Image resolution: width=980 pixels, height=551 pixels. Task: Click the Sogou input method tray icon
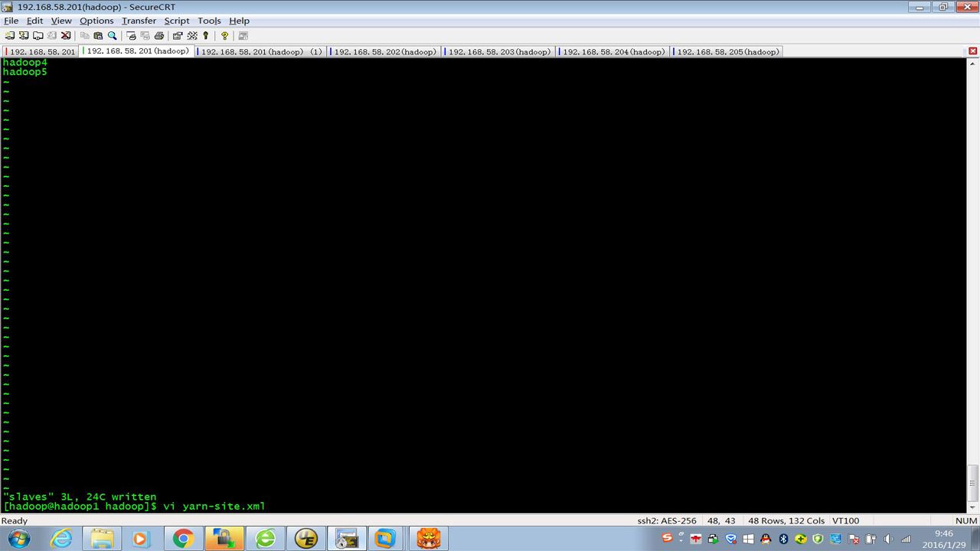tap(667, 539)
